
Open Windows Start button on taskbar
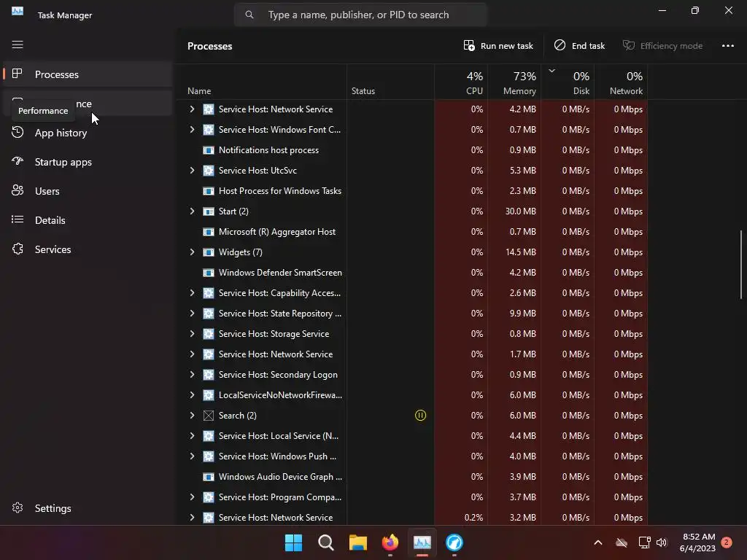[x=293, y=542]
